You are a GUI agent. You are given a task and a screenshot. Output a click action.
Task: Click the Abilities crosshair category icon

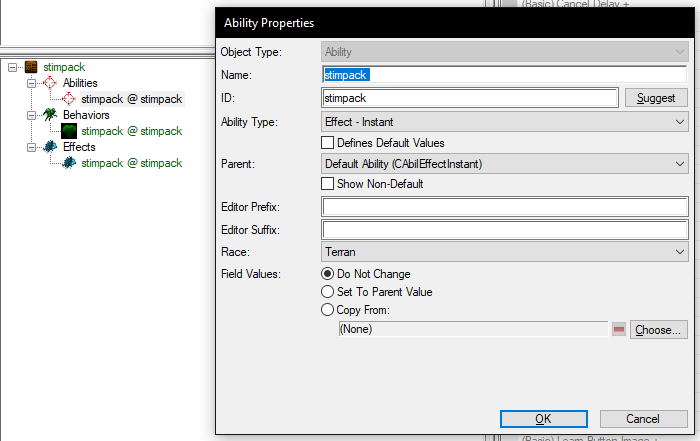tap(50, 83)
